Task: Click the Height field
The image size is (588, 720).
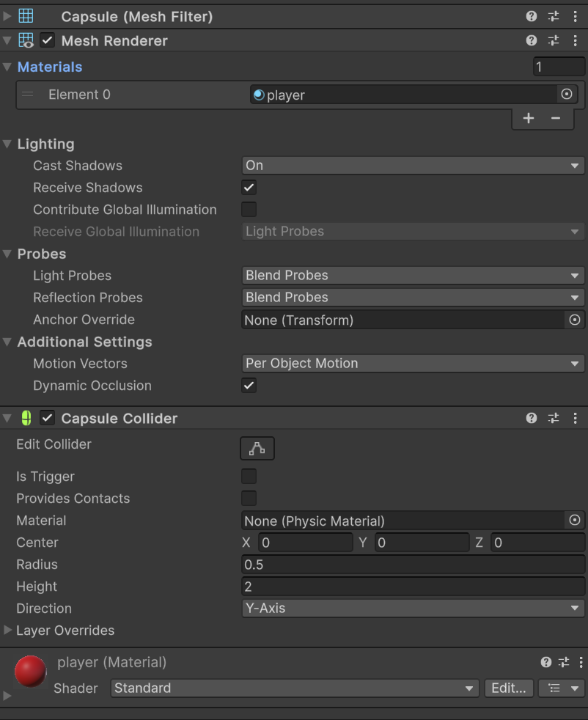Action: tap(413, 587)
